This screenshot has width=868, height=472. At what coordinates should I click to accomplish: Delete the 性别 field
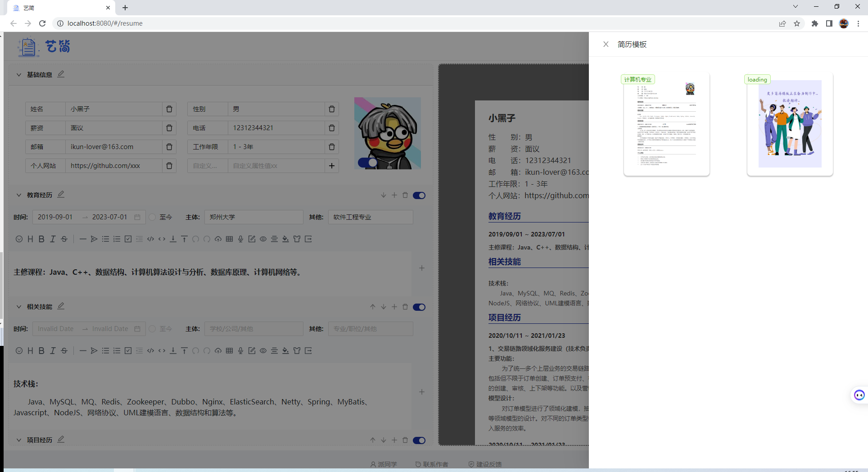[x=332, y=109]
